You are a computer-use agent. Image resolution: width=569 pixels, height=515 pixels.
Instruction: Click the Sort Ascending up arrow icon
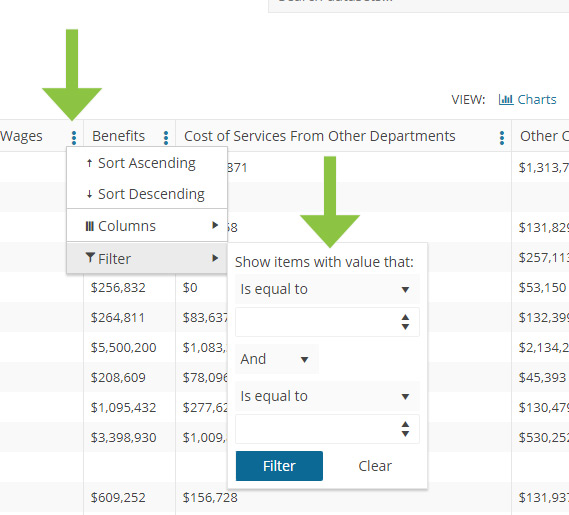pyautogui.click(x=89, y=163)
